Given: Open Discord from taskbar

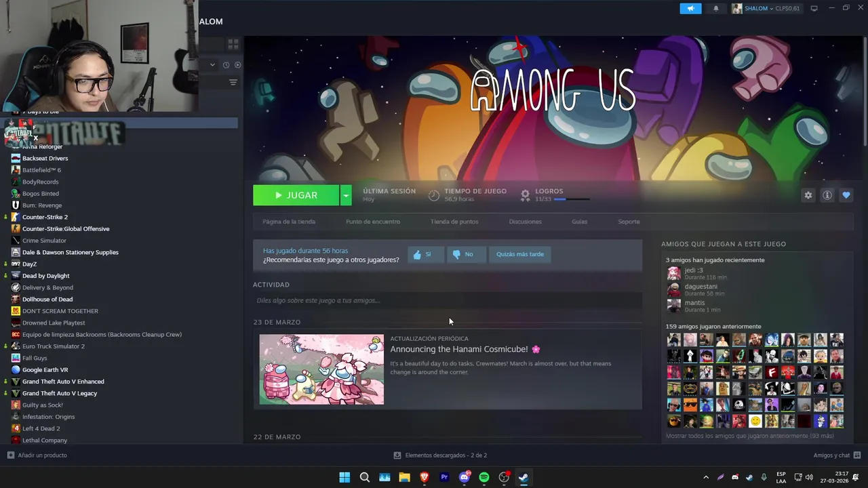Looking at the screenshot, I should [x=465, y=477].
